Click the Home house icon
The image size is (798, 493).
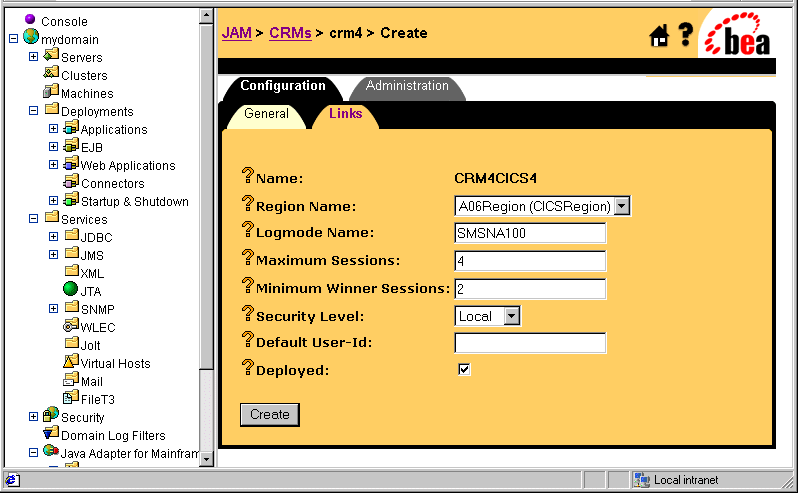(x=659, y=36)
